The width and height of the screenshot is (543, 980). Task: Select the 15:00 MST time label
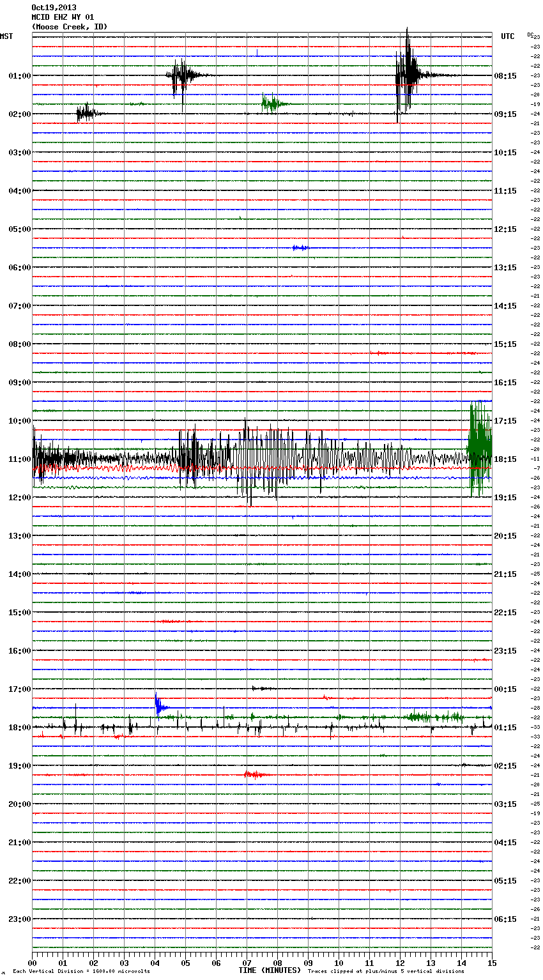click(x=20, y=613)
